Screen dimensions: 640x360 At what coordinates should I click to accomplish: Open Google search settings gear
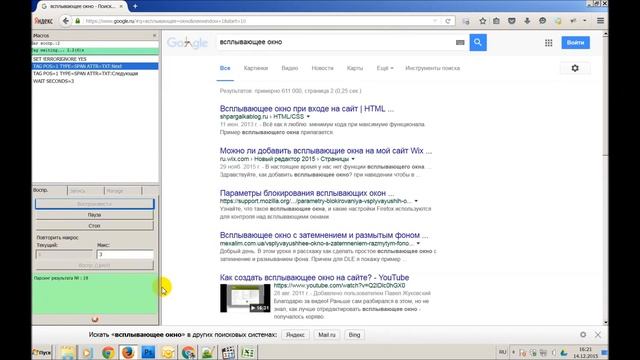click(575, 68)
